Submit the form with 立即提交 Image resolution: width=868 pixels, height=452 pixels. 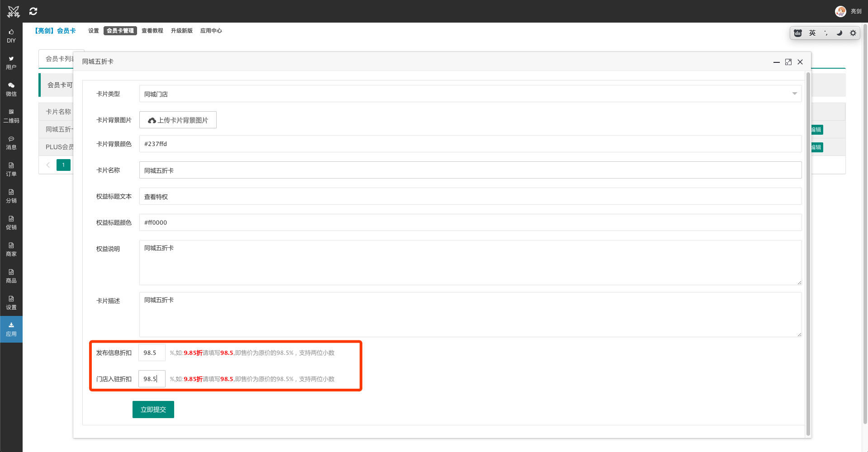point(153,410)
